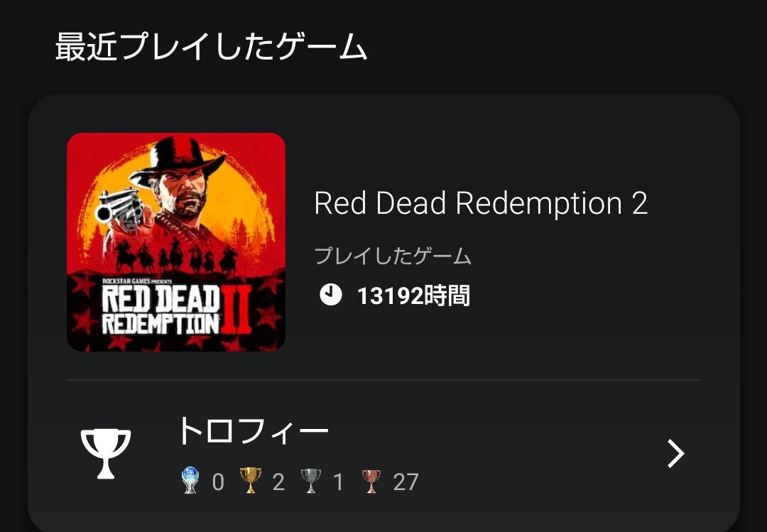Image resolution: width=767 pixels, height=532 pixels.
Task: Click the bronze trophy icon
Action: click(x=371, y=481)
